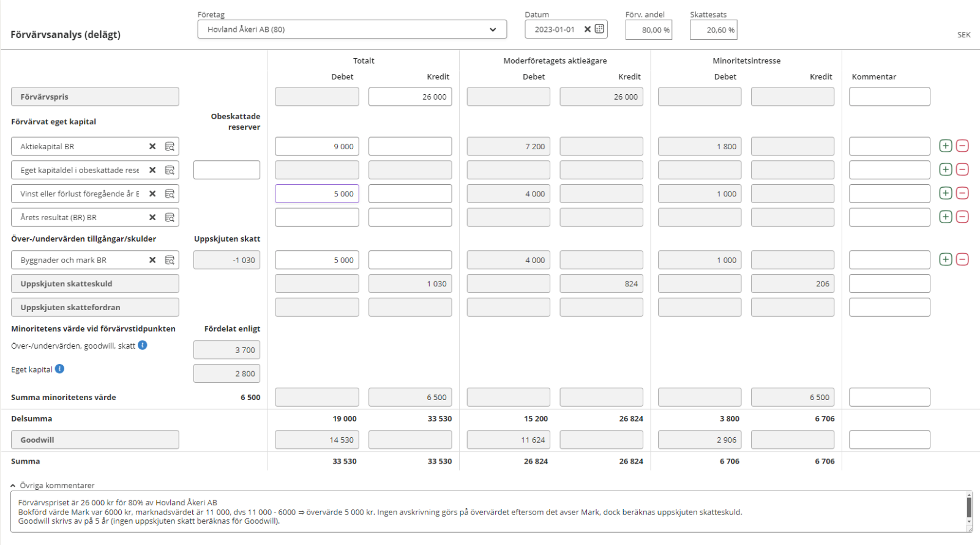Clear the date 2023-01-01
This screenshot has width=980, height=545.
(x=587, y=29)
